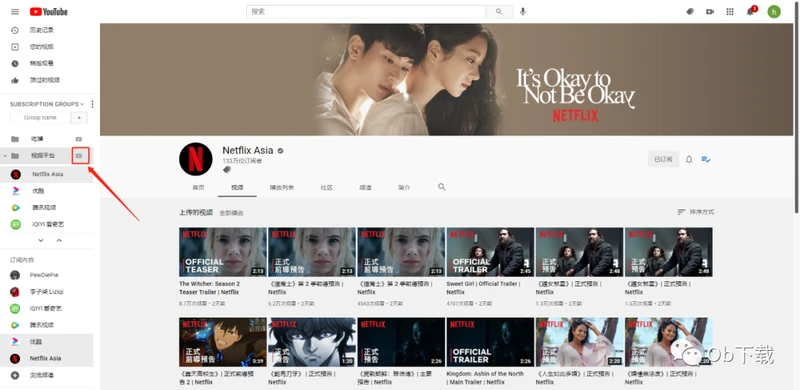
Task: Open the Kingdom: Ashin of the North thumbnail
Action: 490,342
